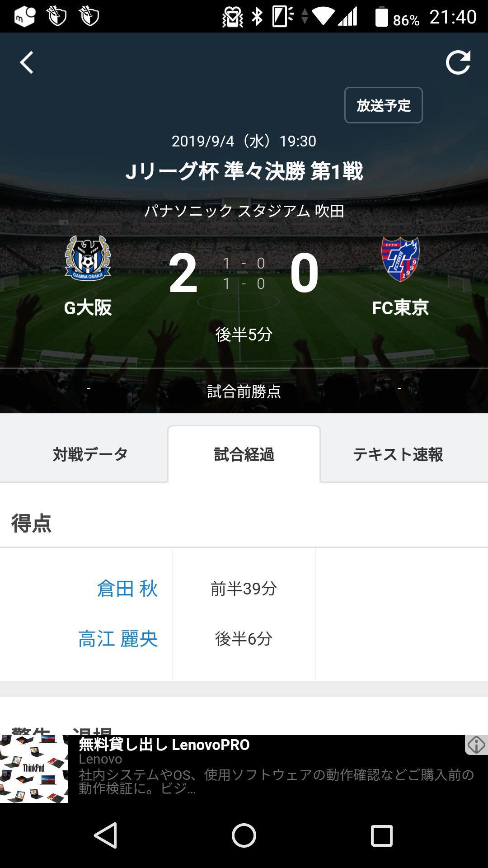488x868 pixels.
Task: Tap the Gamba Osaka team crest
Action: (88, 258)
